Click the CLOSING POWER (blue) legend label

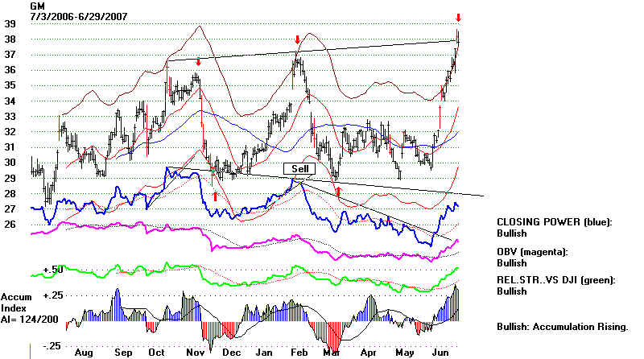[555, 222]
